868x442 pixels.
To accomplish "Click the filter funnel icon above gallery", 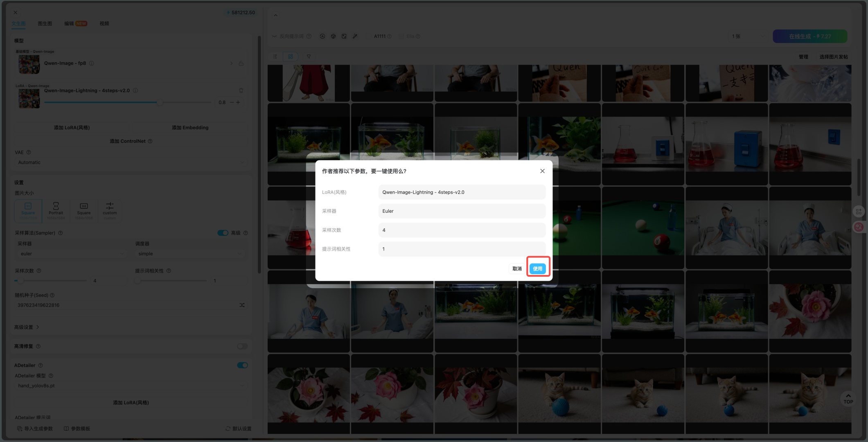I will pos(309,57).
